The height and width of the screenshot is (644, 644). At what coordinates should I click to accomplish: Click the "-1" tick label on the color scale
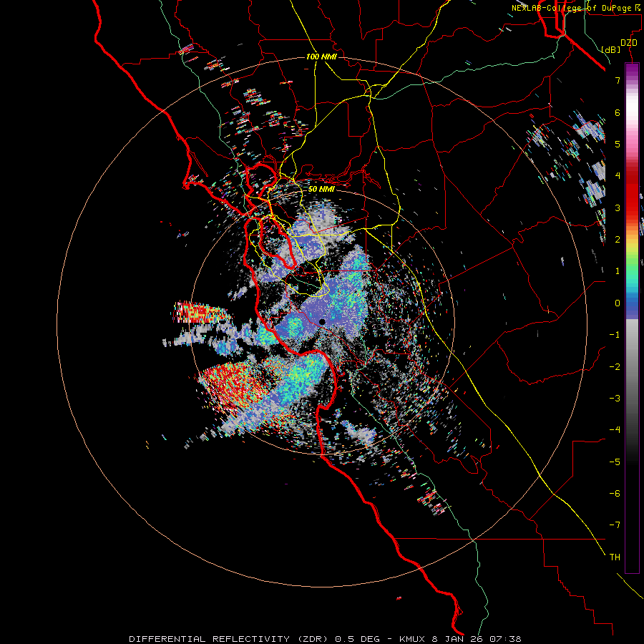tap(615, 335)
